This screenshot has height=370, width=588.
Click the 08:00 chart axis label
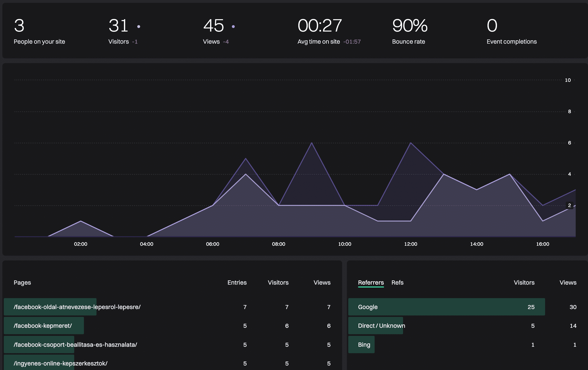279,244
